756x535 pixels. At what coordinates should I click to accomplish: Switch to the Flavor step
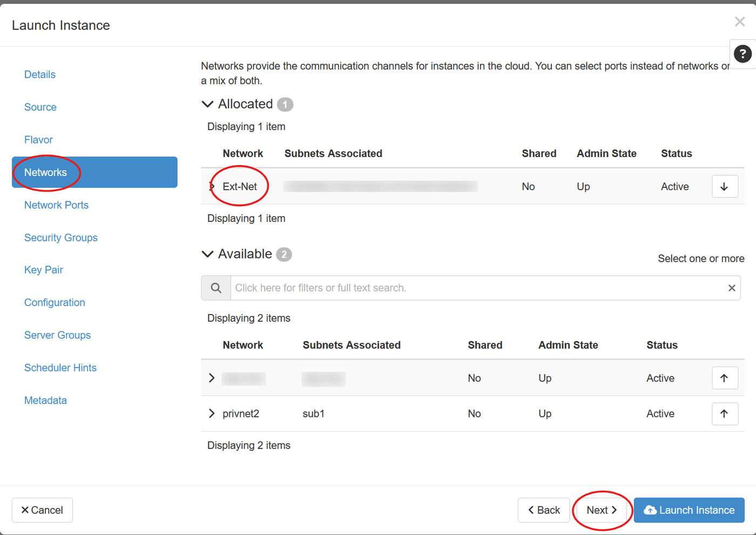[38, 140]
